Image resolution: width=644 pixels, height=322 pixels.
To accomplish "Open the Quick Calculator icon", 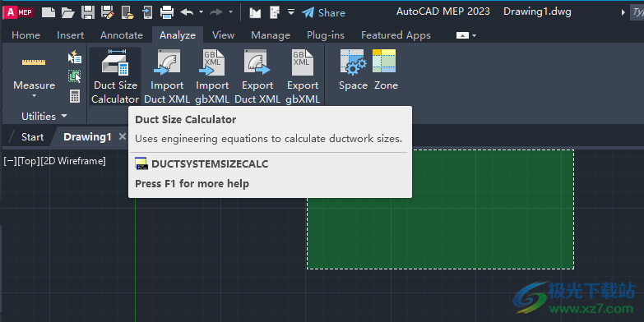I will pyautogui.click(x=75, y=96).
